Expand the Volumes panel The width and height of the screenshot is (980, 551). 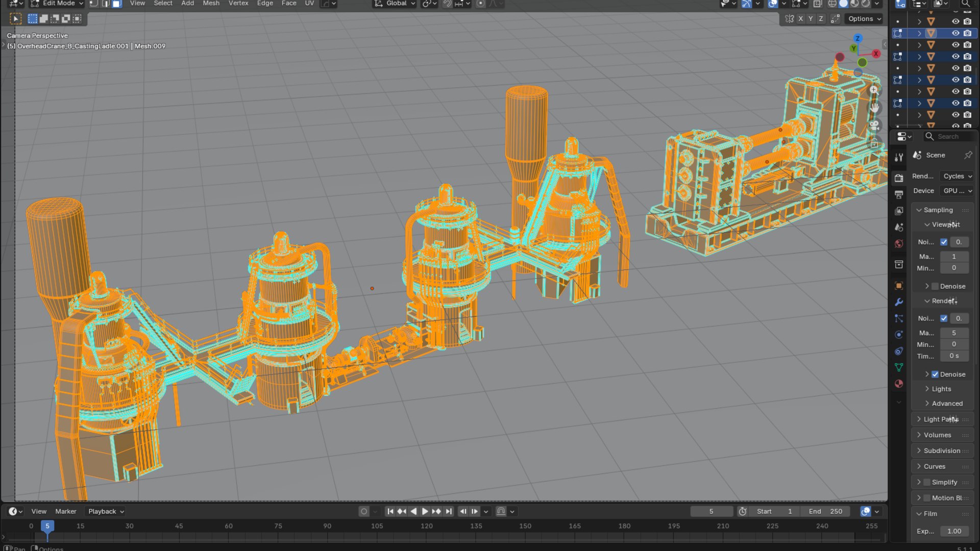pyautogui.click(x=942, y=435)
